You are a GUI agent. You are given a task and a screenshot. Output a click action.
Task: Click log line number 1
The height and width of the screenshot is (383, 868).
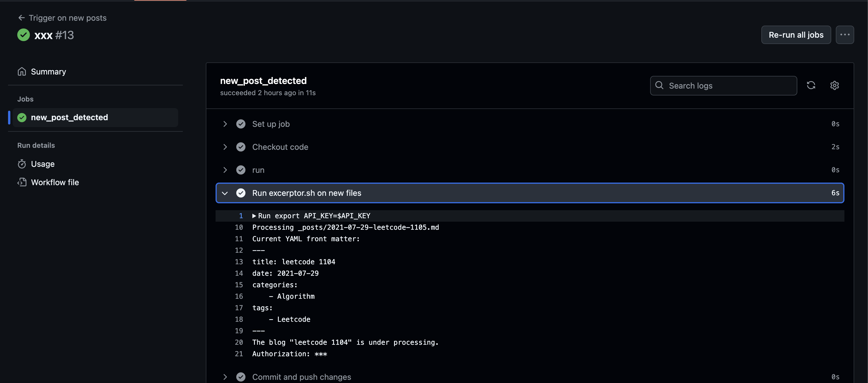[241, 216]
